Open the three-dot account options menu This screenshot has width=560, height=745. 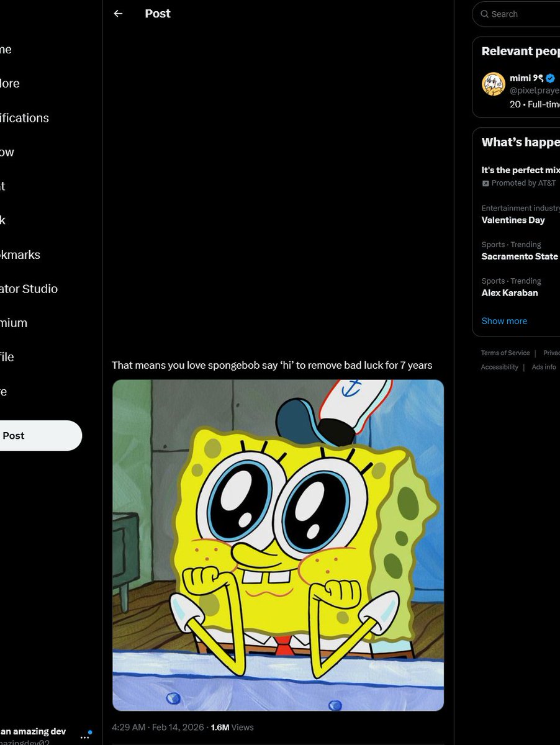click(x=84, y=738)
